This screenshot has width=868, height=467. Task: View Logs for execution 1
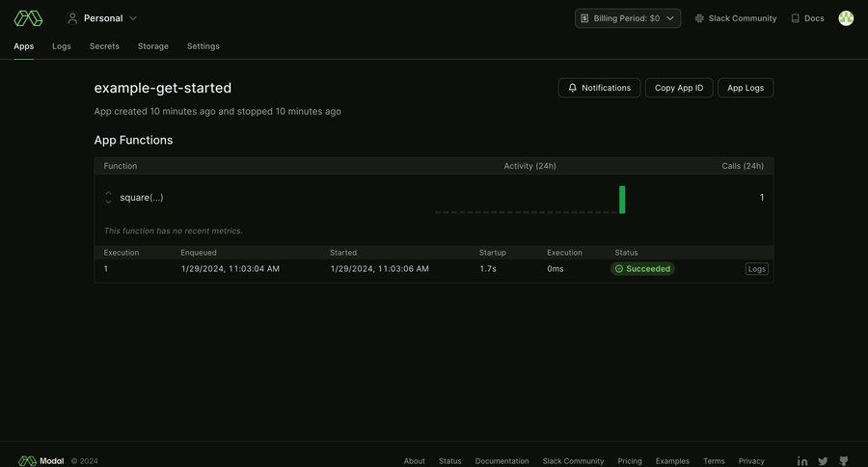click(756, 269)
